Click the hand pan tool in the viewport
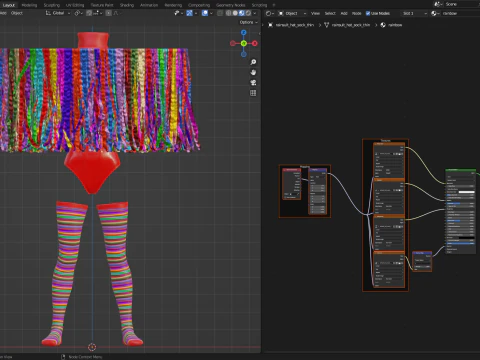480x360 pixels. [253, 72]
